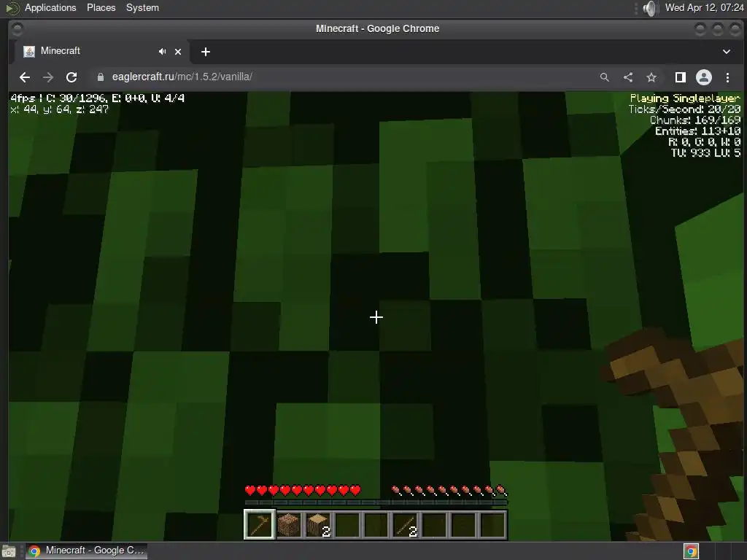Open the Chrome three-dot menu

[727, 77]
